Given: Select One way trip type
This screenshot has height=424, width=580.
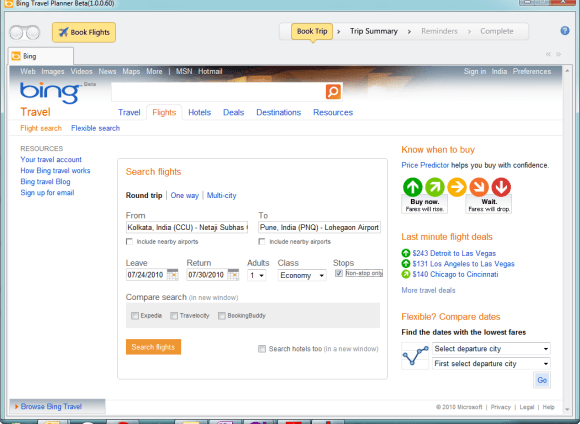Looking at the screenshot, I should click(x=185, y=195).
